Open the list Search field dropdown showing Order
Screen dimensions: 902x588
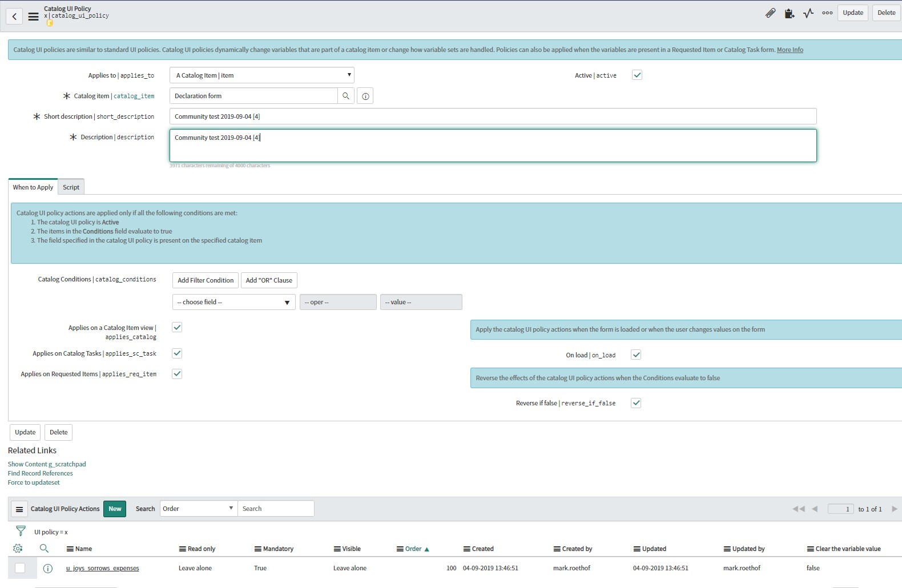pos(199,509)
